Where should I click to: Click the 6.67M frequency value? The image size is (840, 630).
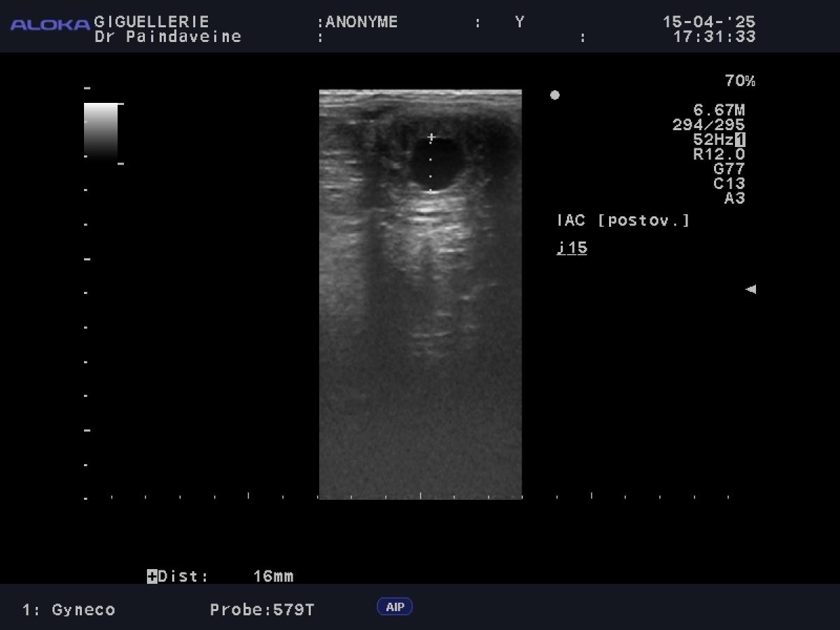pos(719,110)
